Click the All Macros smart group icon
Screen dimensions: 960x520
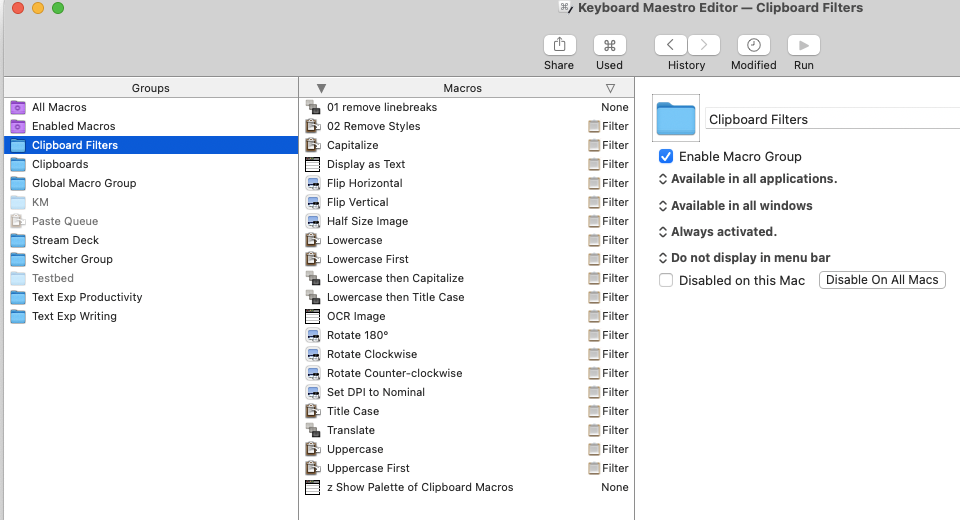pyautogui.click(x=18, y=107)
